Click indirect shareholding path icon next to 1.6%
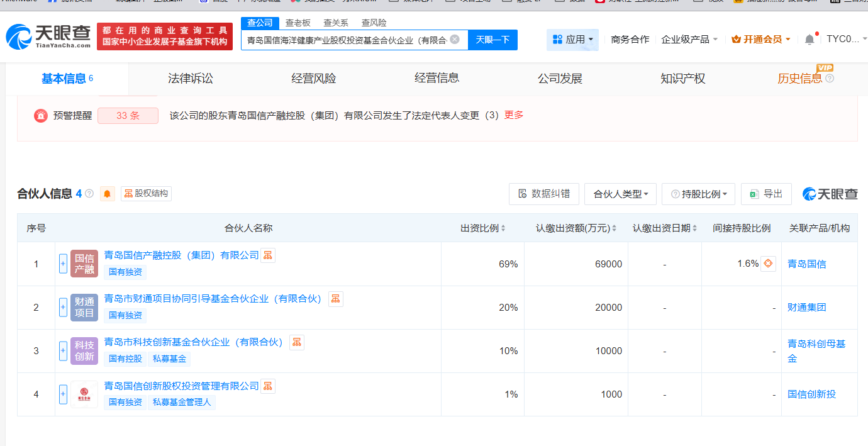The width and height of the screenshot is (868, 446). coord(768,264)
